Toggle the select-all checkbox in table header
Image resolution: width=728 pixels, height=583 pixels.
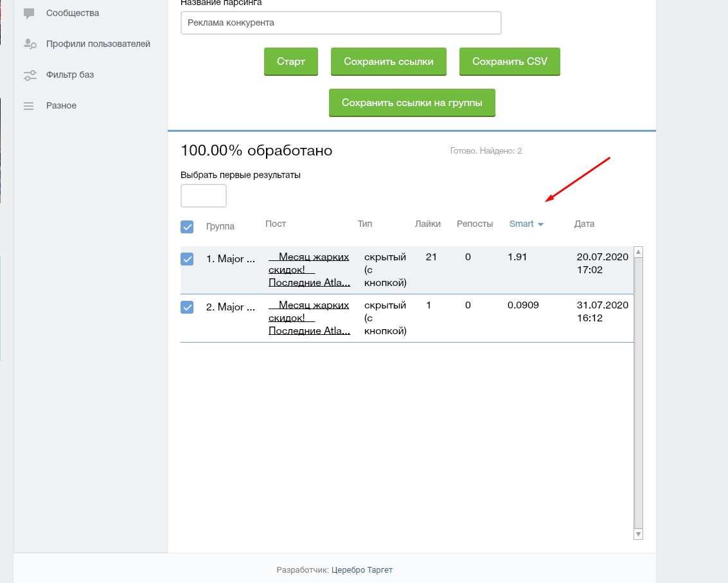[187, 226]
